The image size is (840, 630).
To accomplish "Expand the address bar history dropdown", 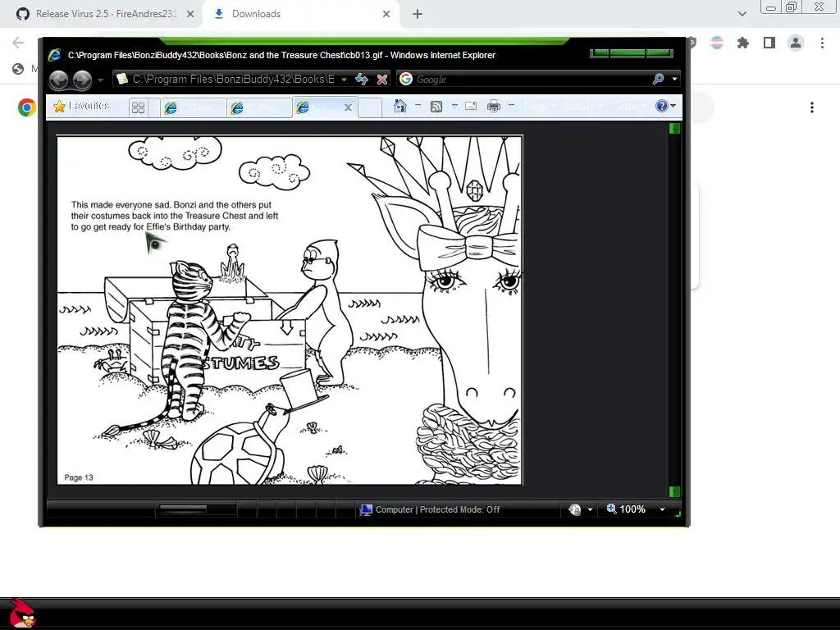I will (x=345, y=80).
